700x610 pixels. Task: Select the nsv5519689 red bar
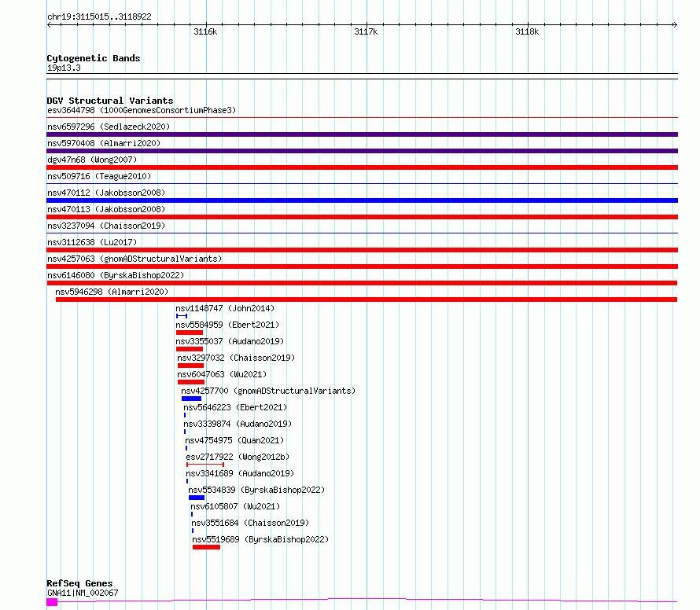[x=207, y=547]
